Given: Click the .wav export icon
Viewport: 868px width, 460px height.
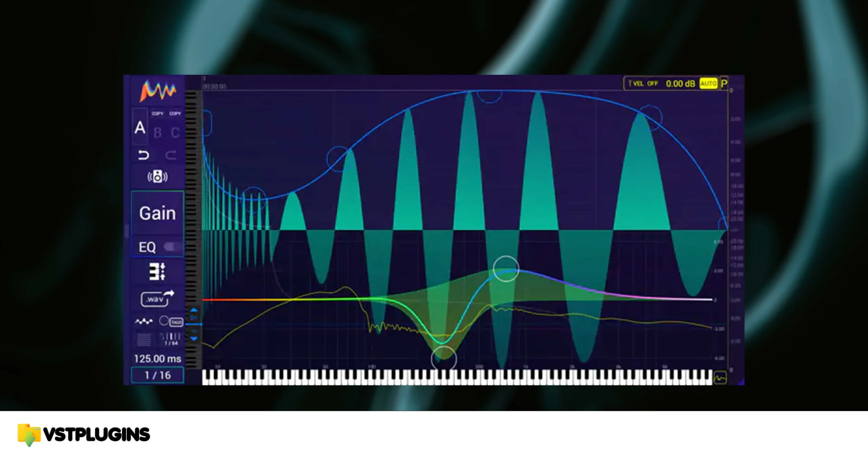Looking at the screenshot, I should coord(157,299).
